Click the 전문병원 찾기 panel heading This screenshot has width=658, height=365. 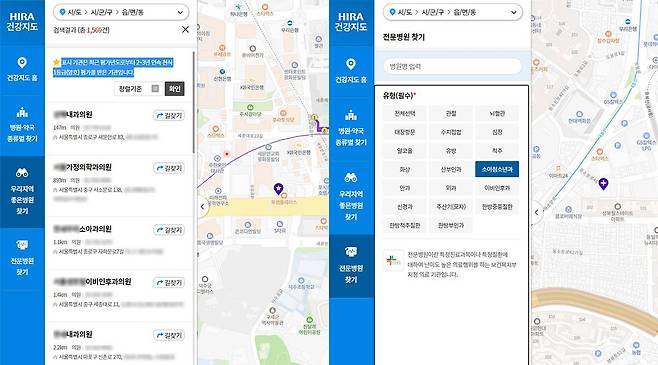pyautogui.click(x=404, y=37)
